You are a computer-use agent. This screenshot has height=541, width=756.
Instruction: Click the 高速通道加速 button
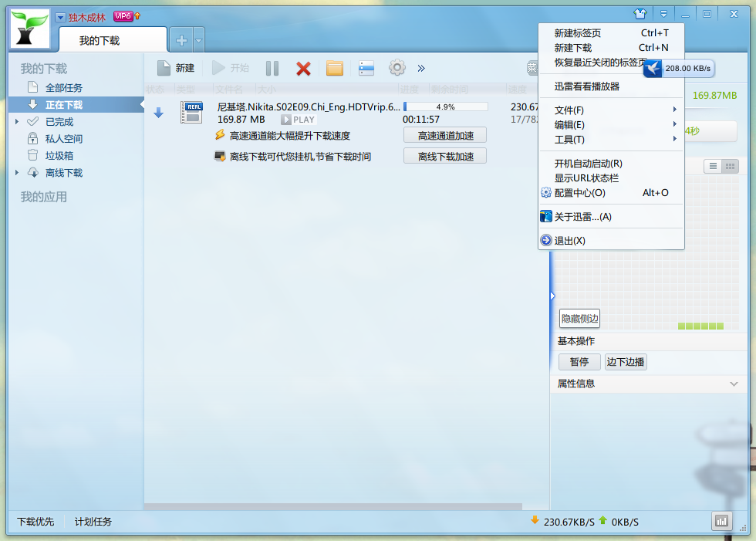(445, 136)
